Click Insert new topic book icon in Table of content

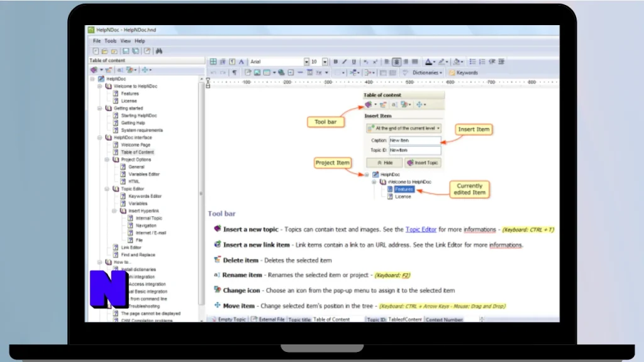(x=94, y=70)
